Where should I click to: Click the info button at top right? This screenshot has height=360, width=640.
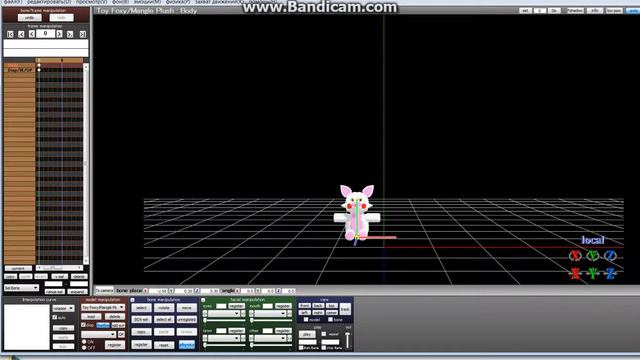coord(595,11)
